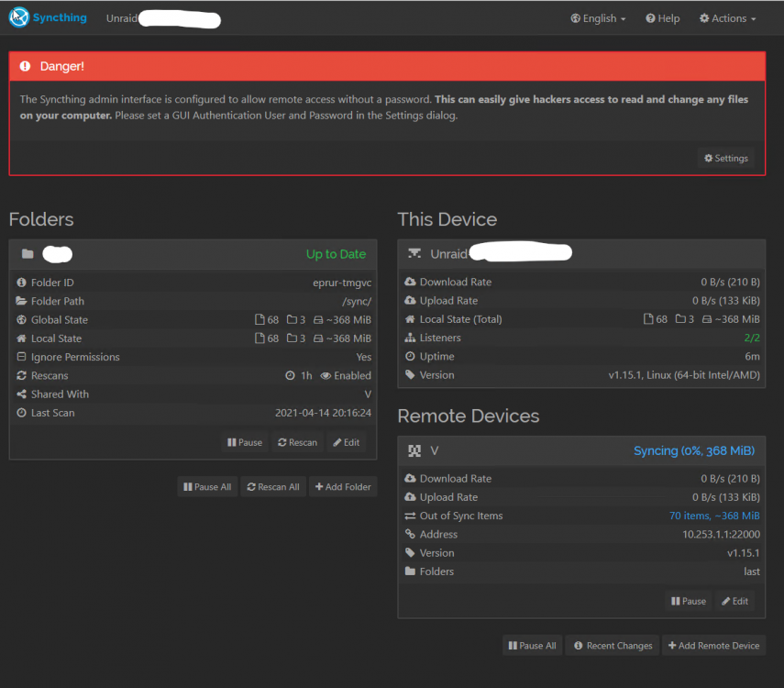Viewport: 784px width, 688px height.
Task: Click the Listeners network icon
Action: pyautogui.click(x=410, y=338)
